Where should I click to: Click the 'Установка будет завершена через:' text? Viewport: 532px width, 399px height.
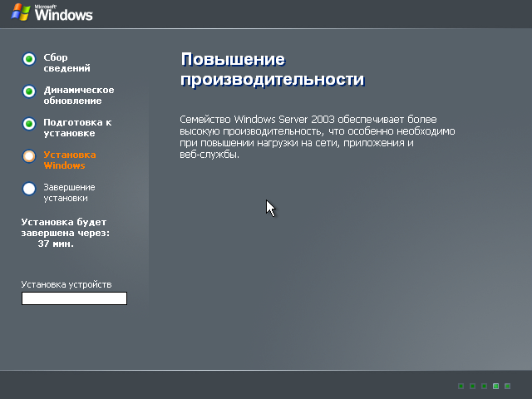(x=66, y=227)
